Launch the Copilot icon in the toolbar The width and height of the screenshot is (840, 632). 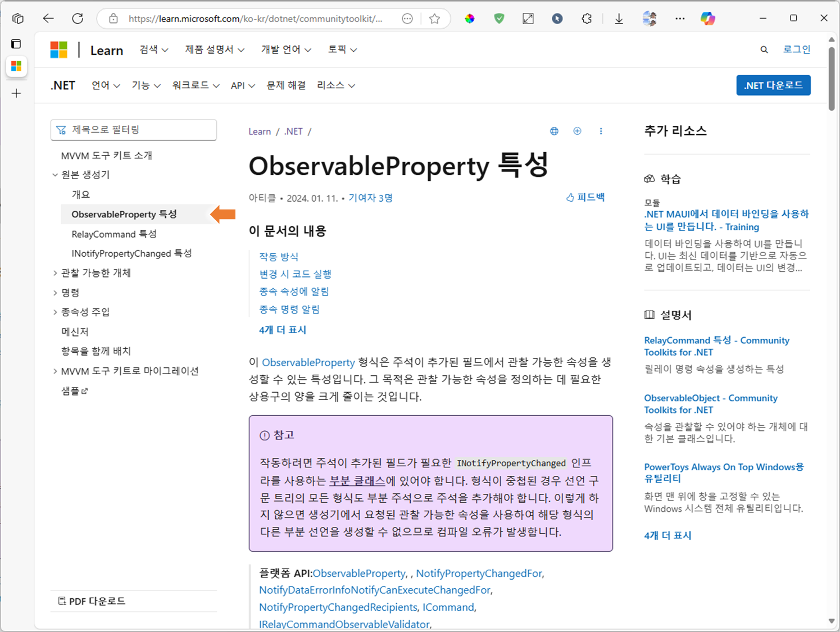tap(708, 19)
